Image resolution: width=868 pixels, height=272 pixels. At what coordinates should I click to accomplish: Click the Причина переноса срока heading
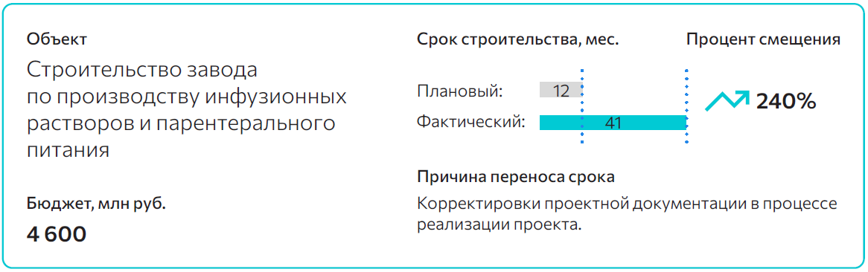click(515, 178)
